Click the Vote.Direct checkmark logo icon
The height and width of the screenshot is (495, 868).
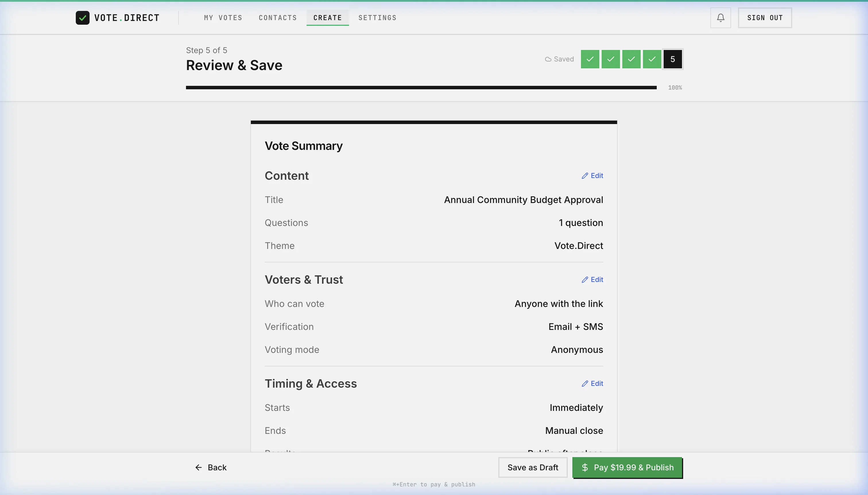83,18
